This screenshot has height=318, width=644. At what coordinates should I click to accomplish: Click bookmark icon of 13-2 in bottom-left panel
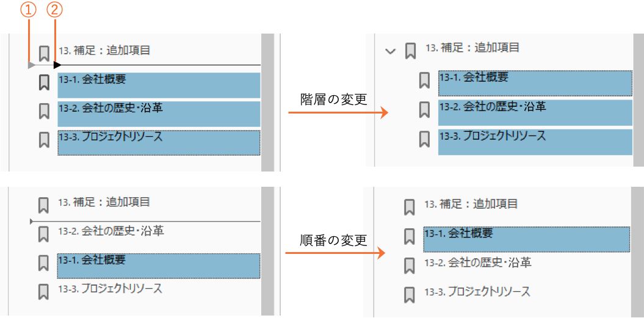(44, 234)
